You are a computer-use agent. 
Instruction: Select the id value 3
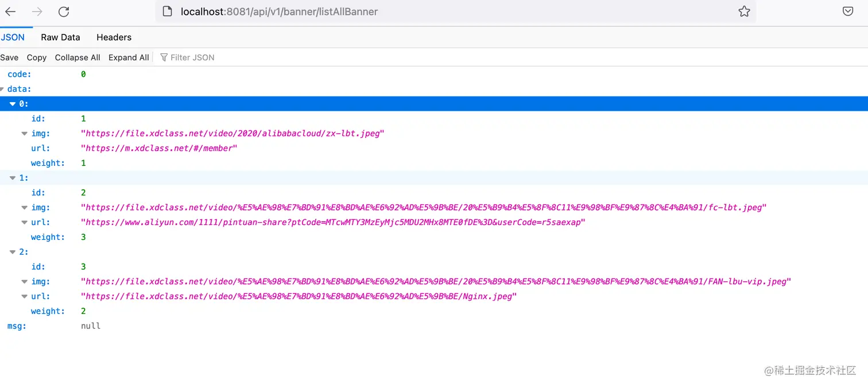[x=83, y=266]
